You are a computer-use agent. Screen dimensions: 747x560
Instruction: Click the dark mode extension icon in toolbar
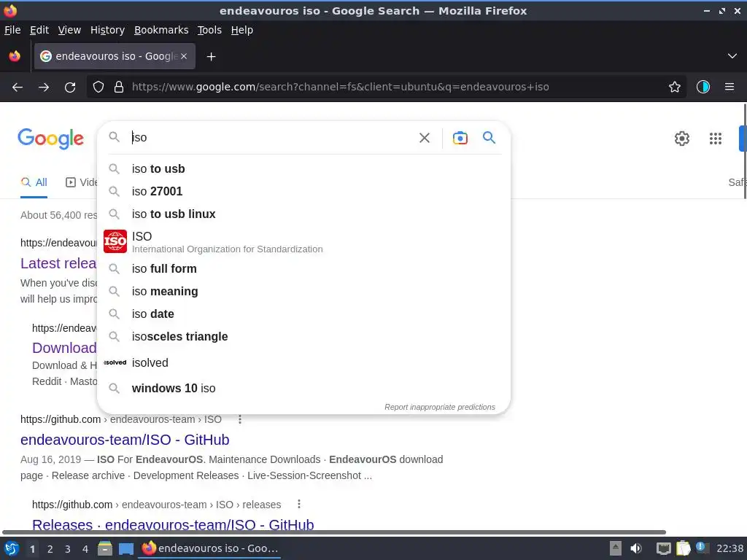pyautogui.click(x=703, y=87)
